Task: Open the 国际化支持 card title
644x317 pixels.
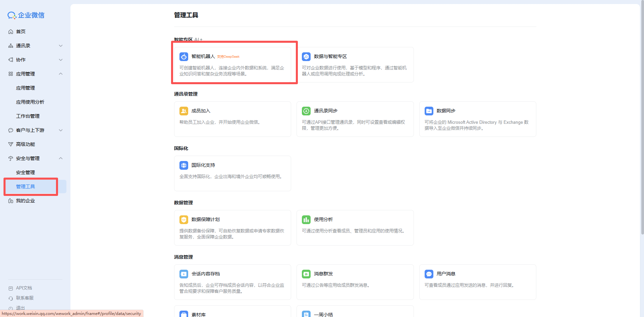Action: 203,165
